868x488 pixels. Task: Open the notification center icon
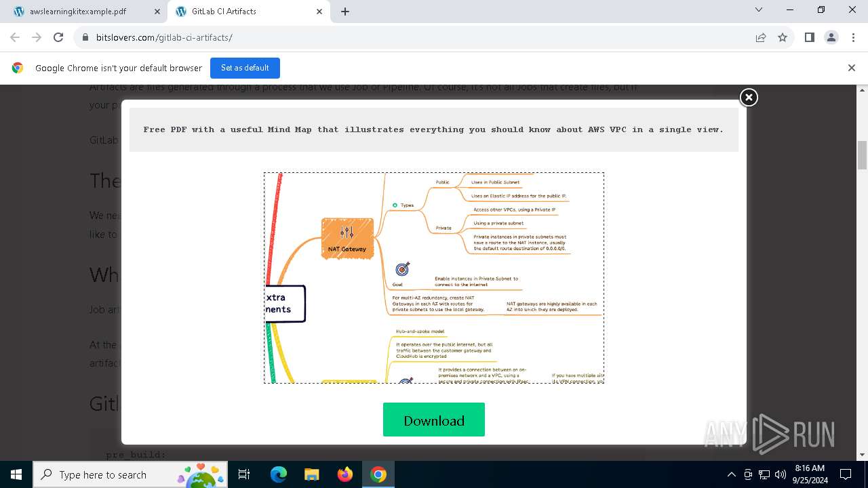[x=846, y=474]
